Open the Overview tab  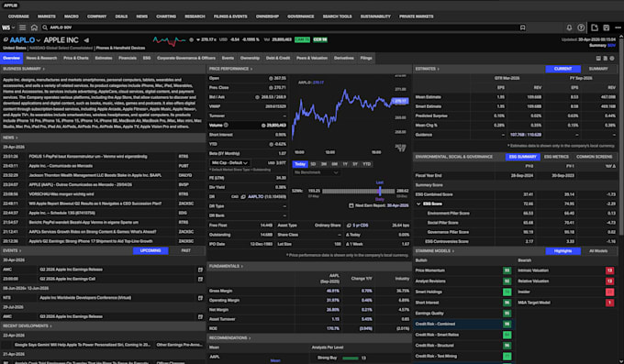click(12, 58)
